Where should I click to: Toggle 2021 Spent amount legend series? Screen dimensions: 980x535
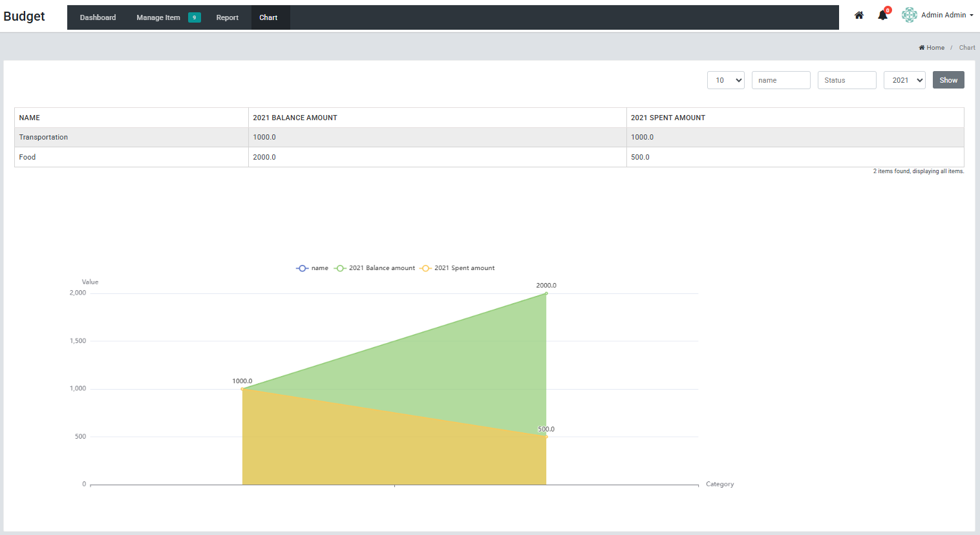458,268
